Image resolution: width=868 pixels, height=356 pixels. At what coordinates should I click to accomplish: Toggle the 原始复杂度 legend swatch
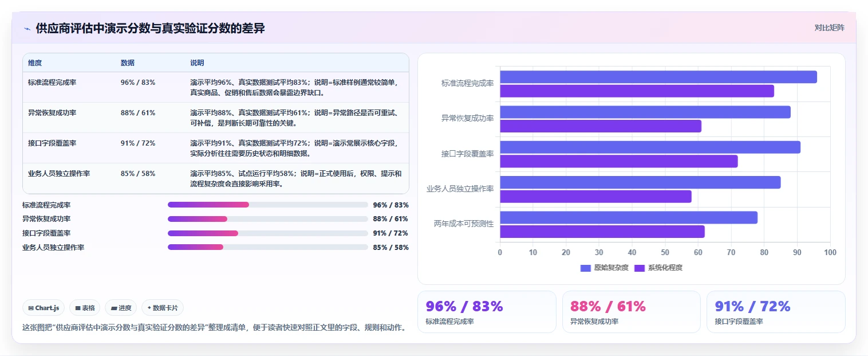585,268
